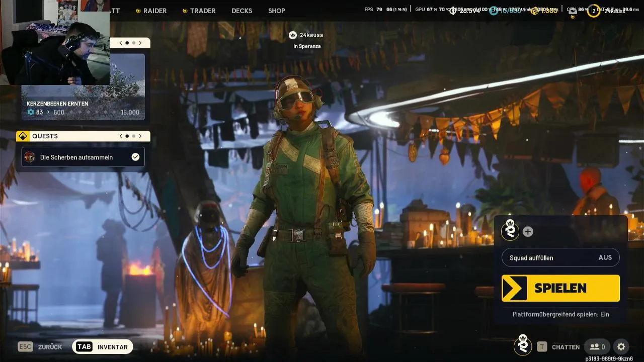Image resolution: width=644 pixels, height=362 pixels.
Task: Toggle Squad auffüllen setting
Action: (560, 257)
